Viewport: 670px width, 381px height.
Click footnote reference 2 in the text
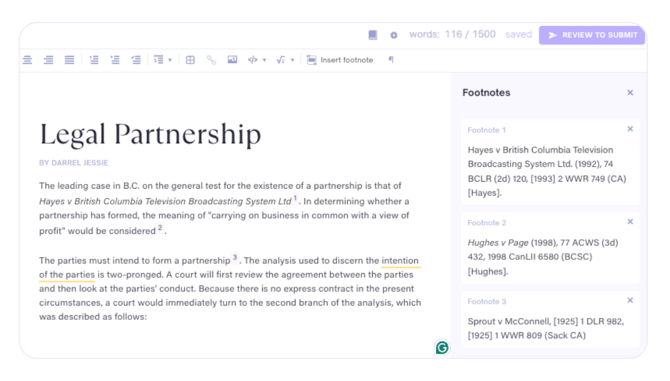point(160,228)
